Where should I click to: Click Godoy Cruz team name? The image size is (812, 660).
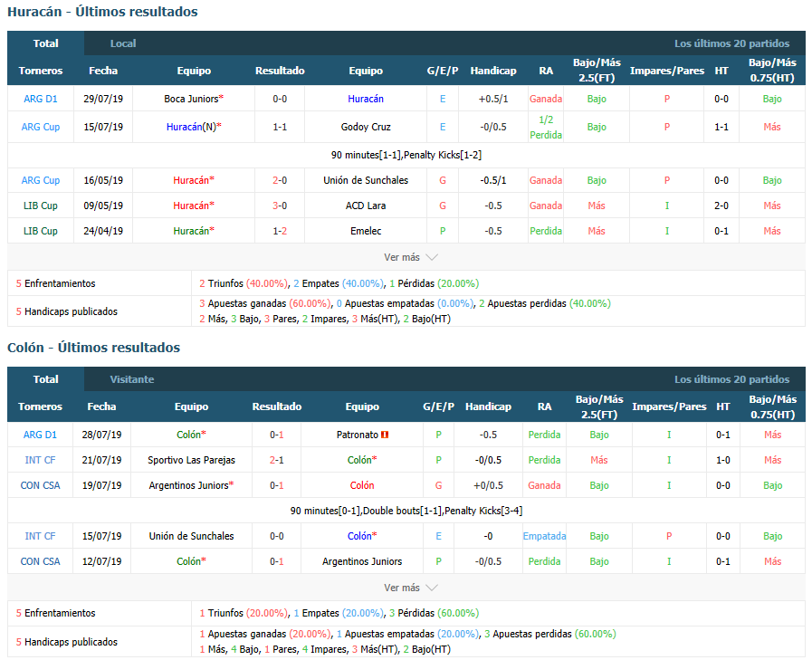point(366,127)
